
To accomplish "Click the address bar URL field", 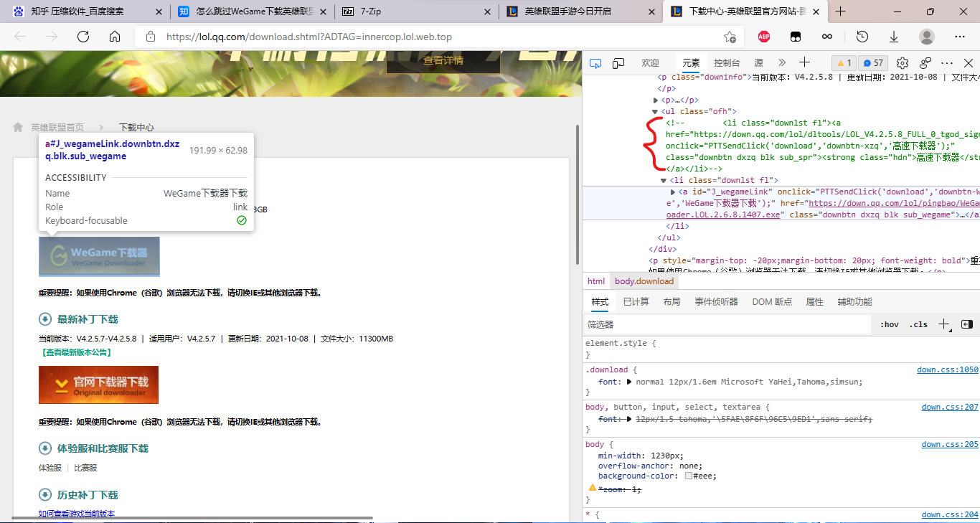I will (438, 37).
